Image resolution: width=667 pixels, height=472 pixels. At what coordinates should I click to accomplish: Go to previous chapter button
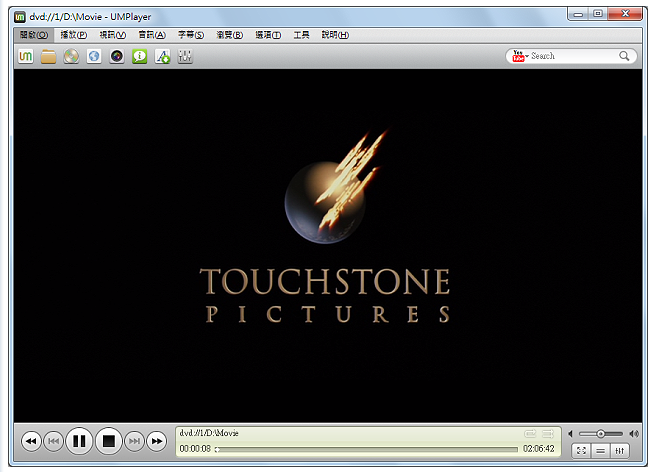[54, 441]
